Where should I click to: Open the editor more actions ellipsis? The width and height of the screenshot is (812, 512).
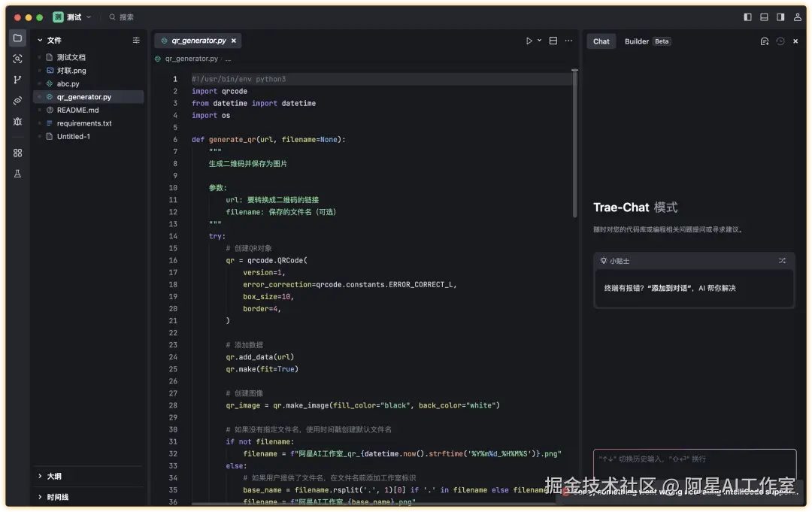coord(568,41)
